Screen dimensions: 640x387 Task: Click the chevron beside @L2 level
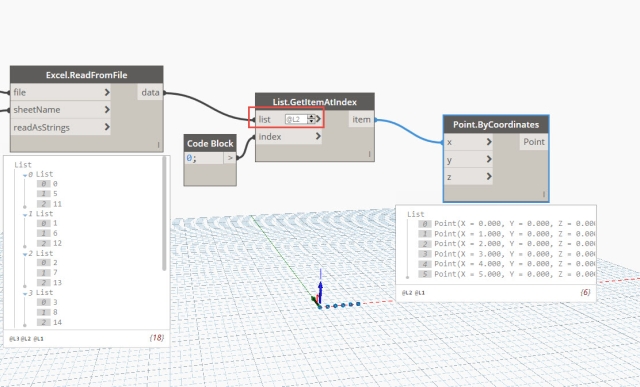pyautogui.click(x=318, y=119)
